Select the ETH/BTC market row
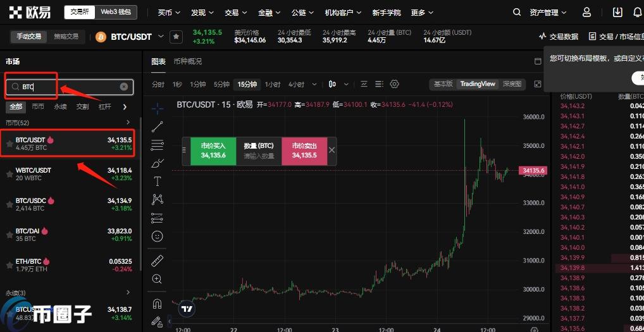The height and width of the screenshot is (332, 644). click(x=69, y=265)
